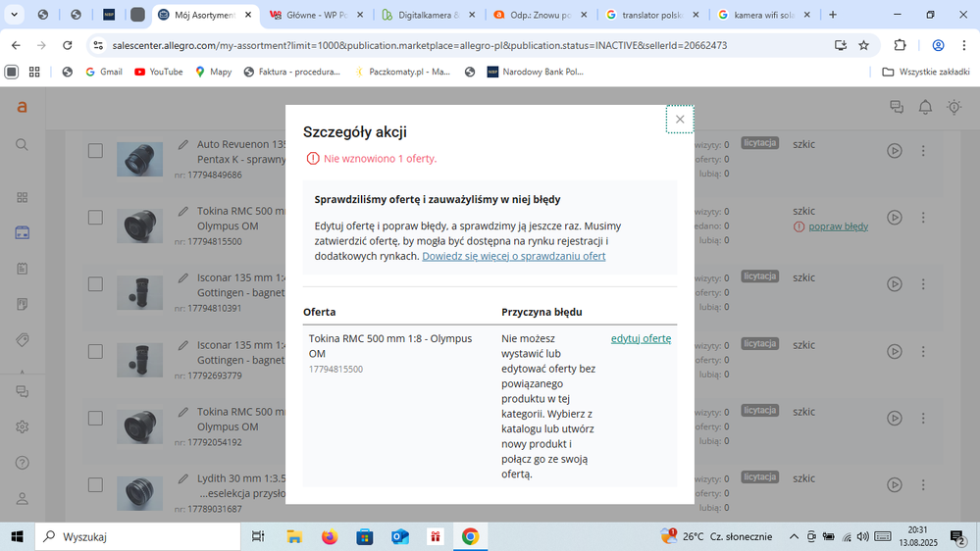Switch to Digitalkamera tab

coord(429,15)
